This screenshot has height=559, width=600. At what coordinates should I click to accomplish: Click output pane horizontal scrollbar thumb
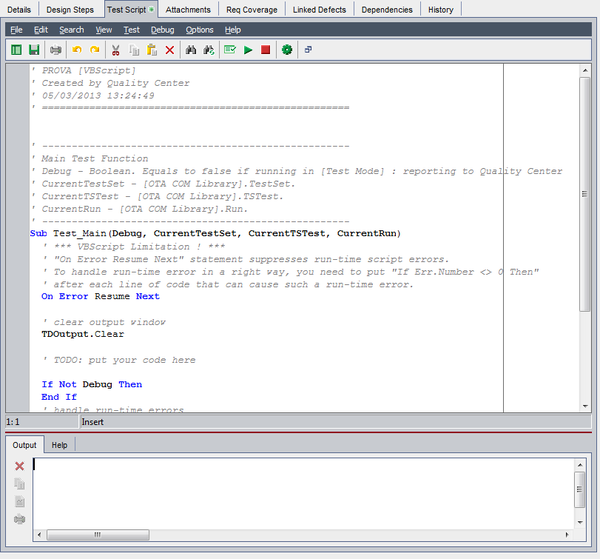pos(98,535)
